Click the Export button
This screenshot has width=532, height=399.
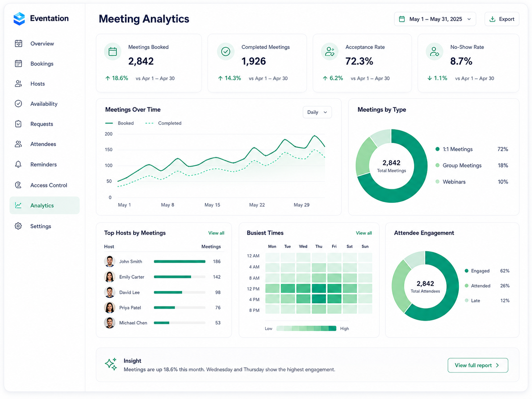coord(502,19)
